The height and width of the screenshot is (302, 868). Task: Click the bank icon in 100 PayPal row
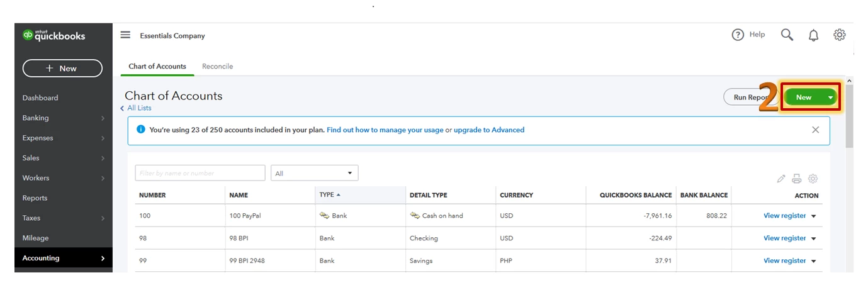tap(325, 215)
